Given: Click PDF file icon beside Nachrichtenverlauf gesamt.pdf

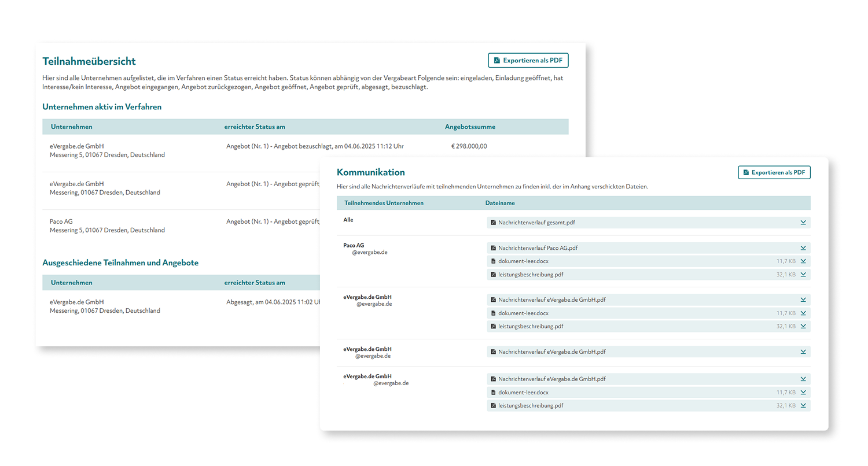Looking at the screenshot, I should click(494, 223).
